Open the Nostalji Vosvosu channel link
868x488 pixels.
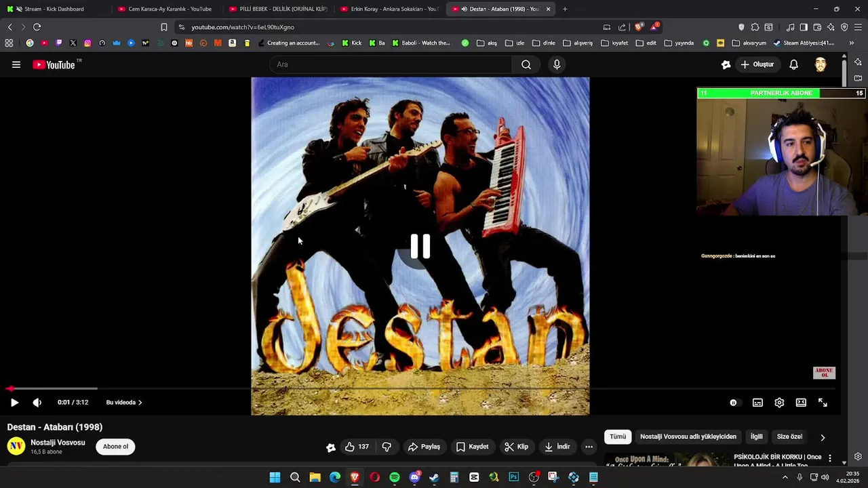coord(58,443)
